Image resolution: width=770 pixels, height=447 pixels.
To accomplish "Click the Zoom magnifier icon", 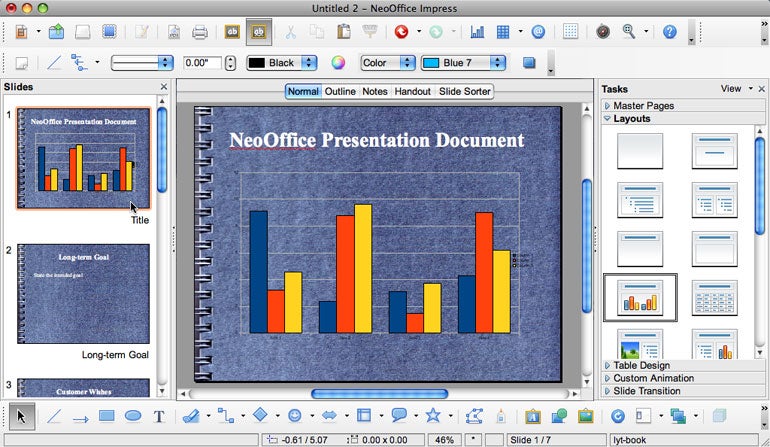I will (x=628, y=32).
